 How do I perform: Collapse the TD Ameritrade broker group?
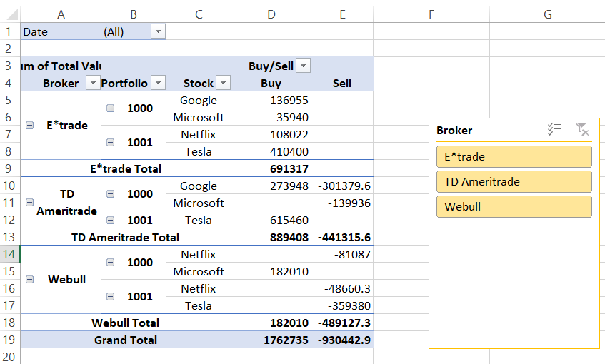point(29,203)
